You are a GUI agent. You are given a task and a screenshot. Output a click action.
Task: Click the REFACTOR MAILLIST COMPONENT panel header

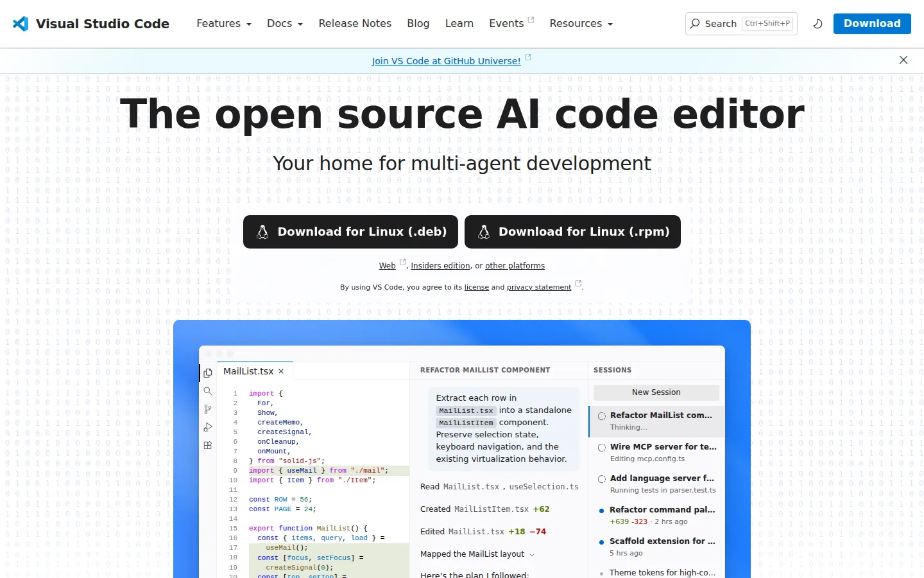(485, 371)
